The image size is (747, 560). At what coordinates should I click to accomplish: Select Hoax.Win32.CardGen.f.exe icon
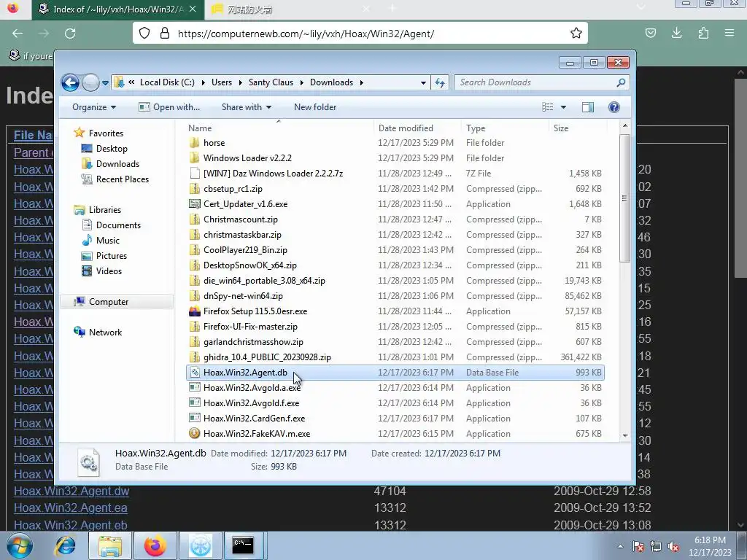pyautogui.click(x=194, y=419)
